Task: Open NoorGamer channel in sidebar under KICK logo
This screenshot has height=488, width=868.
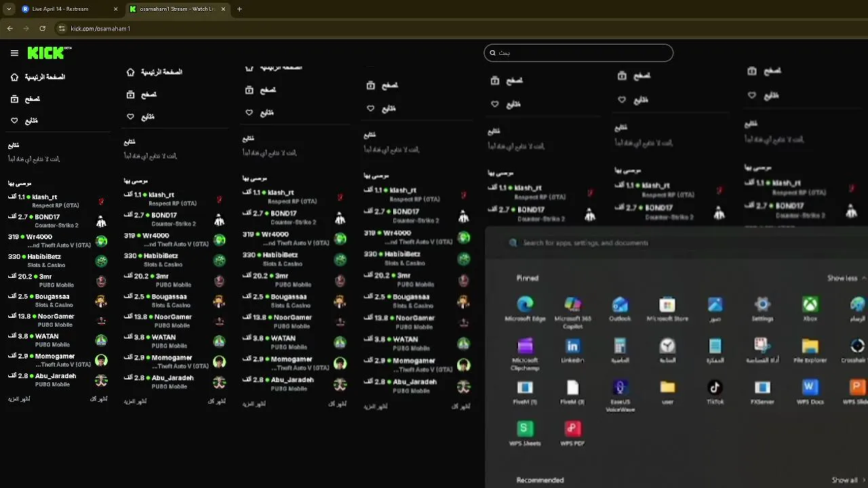Action: tap(58, 320)
